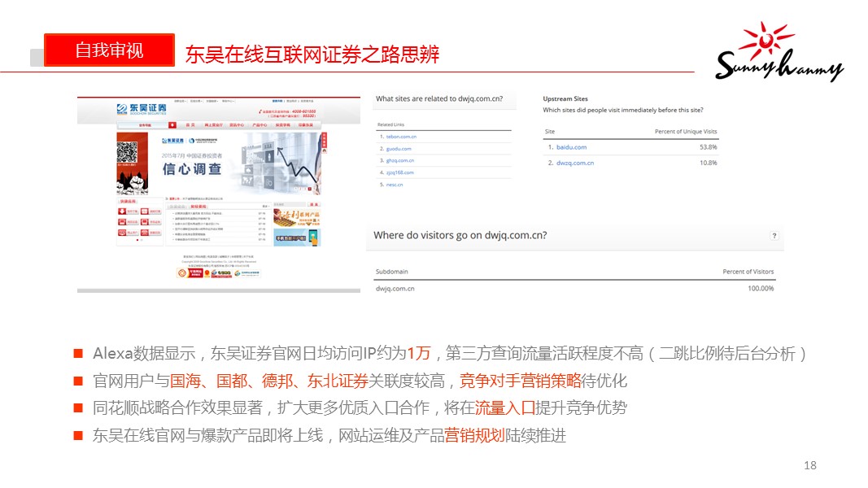Click the 'Related Links' table header
Screen dimensions: 868x488
390,125
